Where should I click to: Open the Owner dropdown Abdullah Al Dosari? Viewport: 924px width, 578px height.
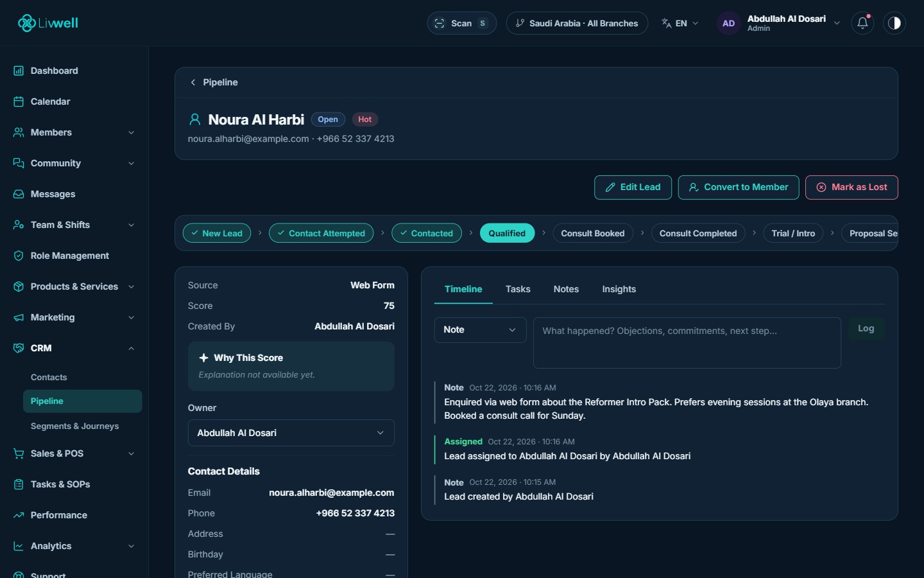[x=291, y=433]
